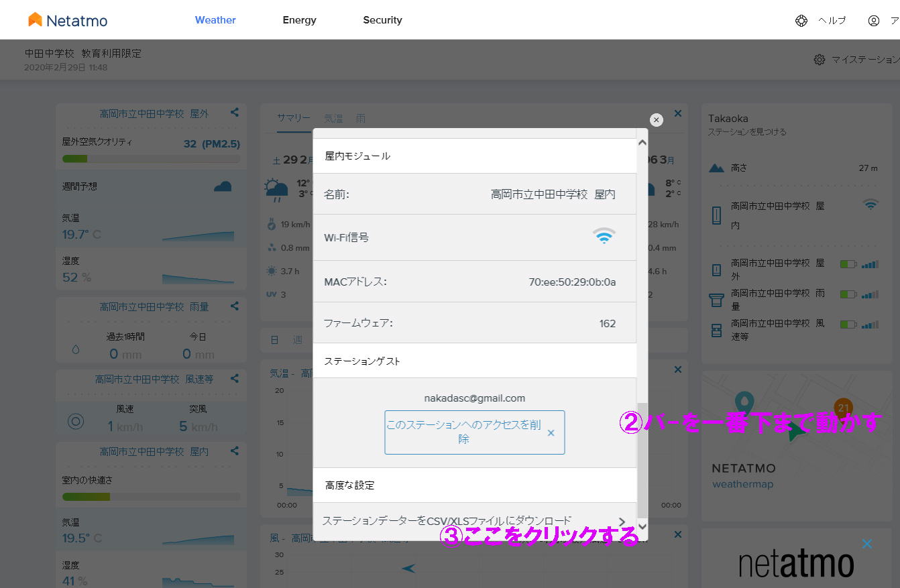
Task: Select the 雨 forecast tab
Action: 361,118
